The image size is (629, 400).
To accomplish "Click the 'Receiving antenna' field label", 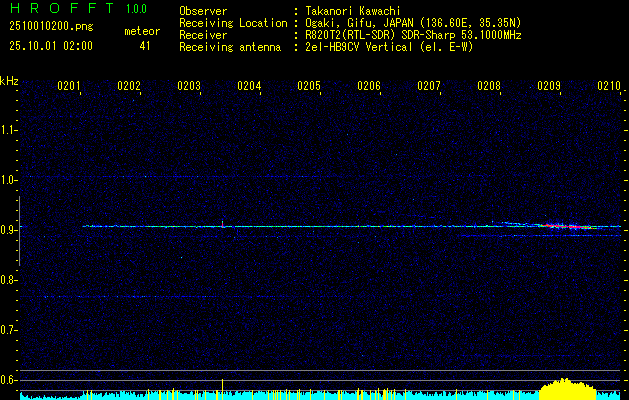I will pyautogui.click(x=230, y=47).
